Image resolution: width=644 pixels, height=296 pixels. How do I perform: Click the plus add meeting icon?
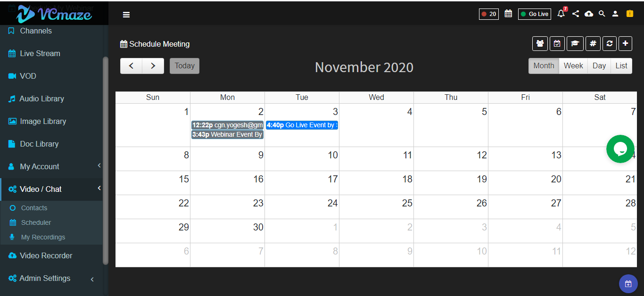point(625,43)
